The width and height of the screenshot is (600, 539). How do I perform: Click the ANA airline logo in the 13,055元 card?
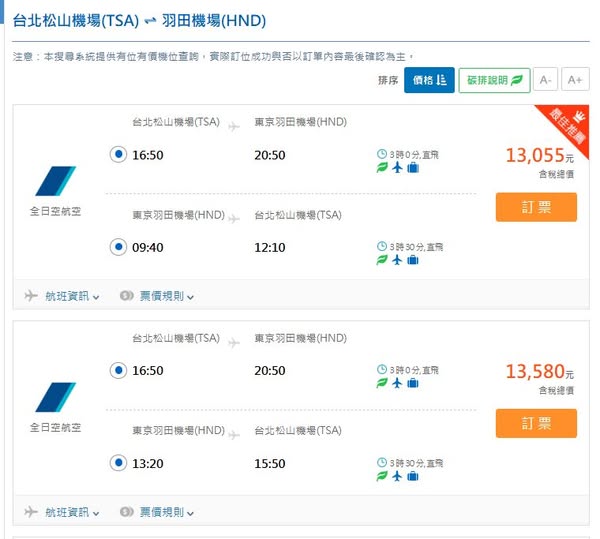(56, 182)
